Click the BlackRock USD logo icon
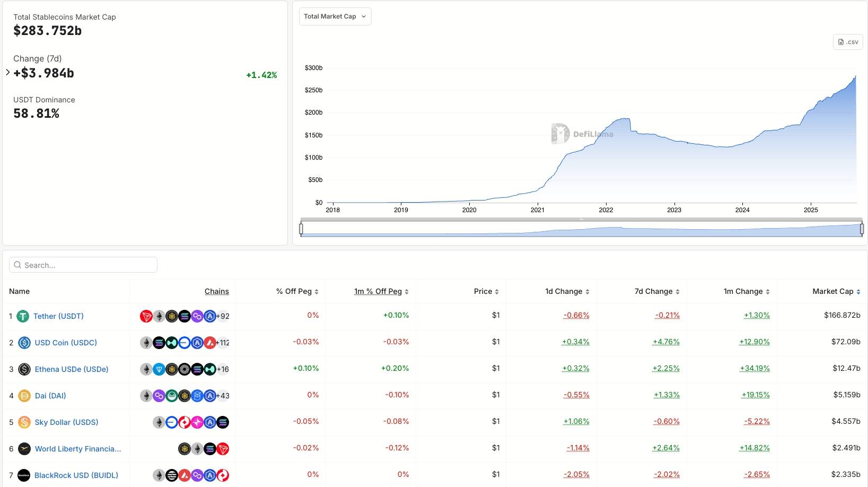 (x=24, y=475)
